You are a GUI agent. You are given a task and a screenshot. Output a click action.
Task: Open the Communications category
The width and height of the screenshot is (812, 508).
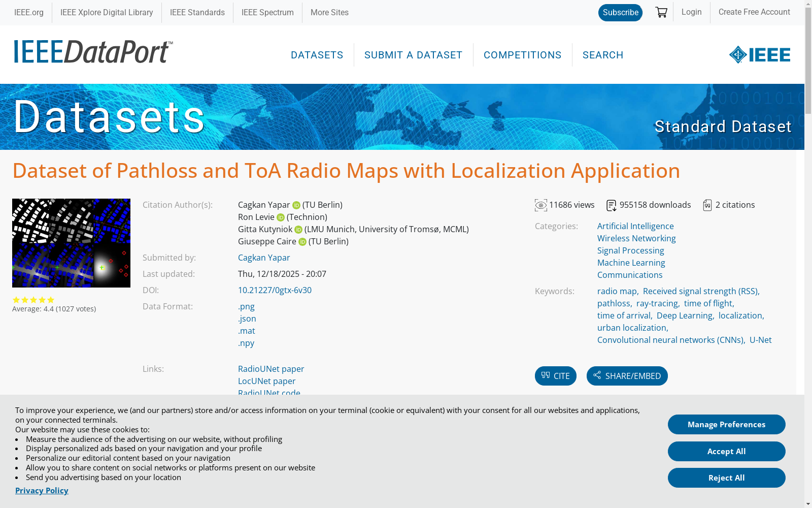point(630,275)
